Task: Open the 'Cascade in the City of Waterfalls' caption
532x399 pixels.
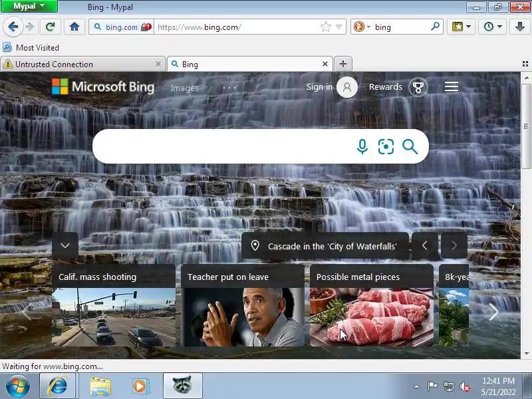Action: click(325, 246)
